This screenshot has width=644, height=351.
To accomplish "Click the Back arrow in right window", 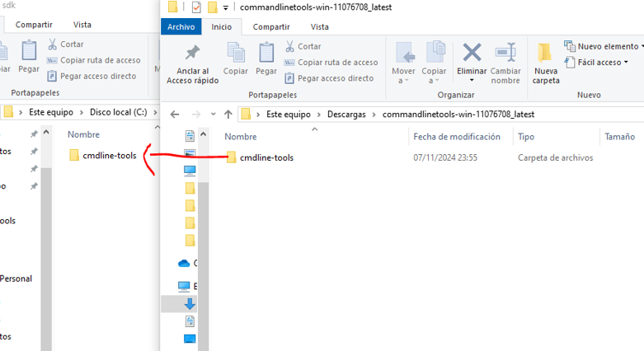I will tap(175, 114).
